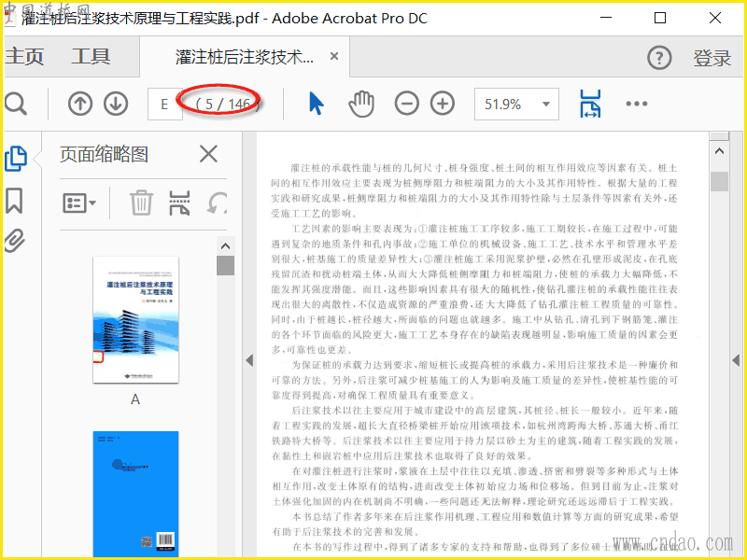Click the document scrollbar up arrow

[x=719, y=151]
